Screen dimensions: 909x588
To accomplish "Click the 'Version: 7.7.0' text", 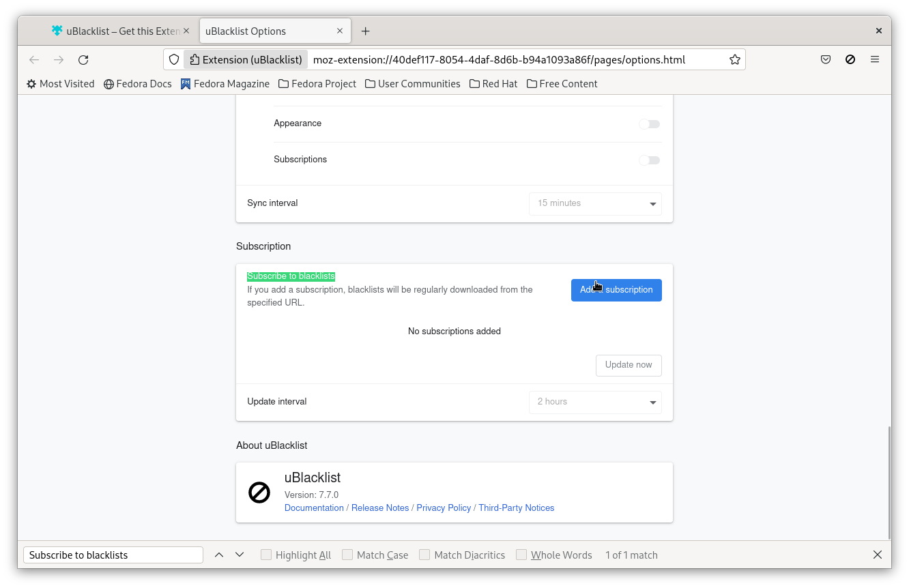I will 311,495.
